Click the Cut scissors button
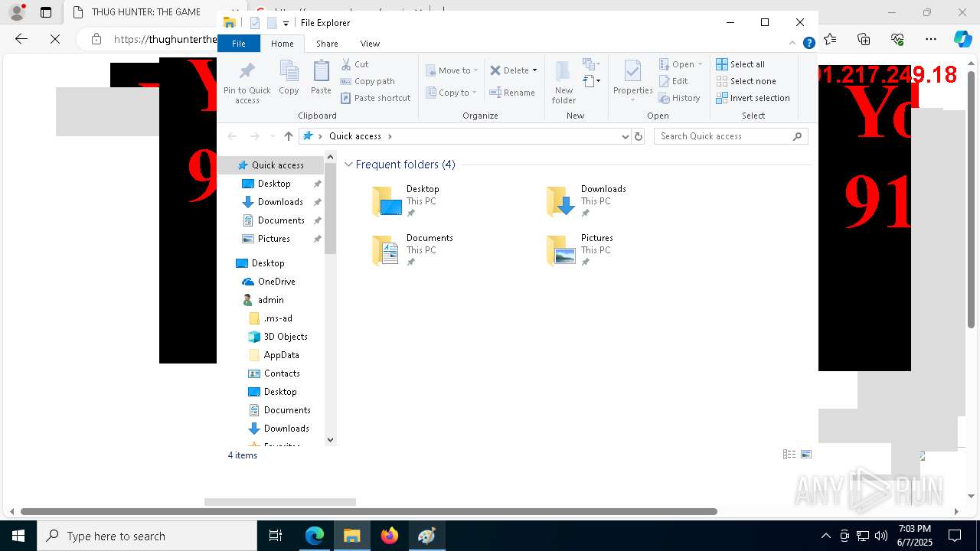 point(355,64)
